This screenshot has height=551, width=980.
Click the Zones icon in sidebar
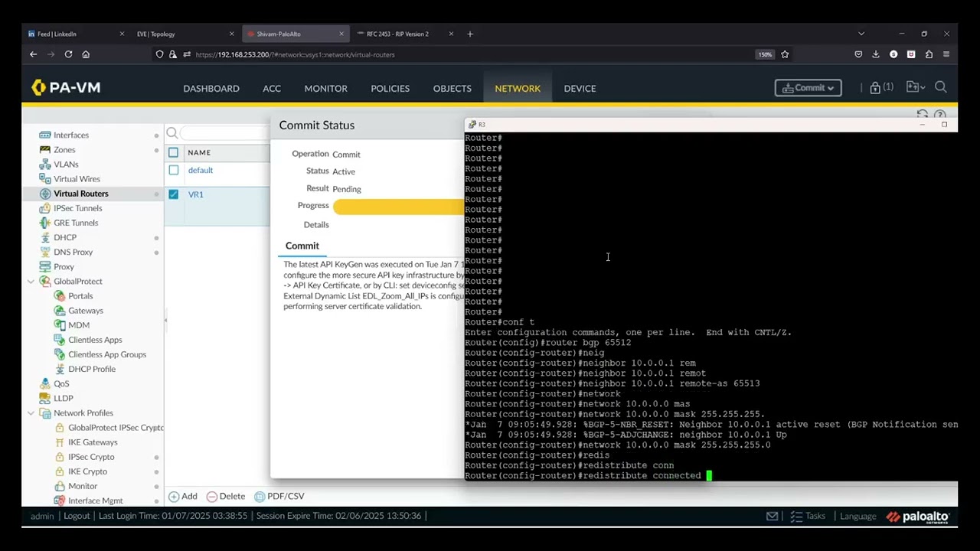[x=45, y=150]
